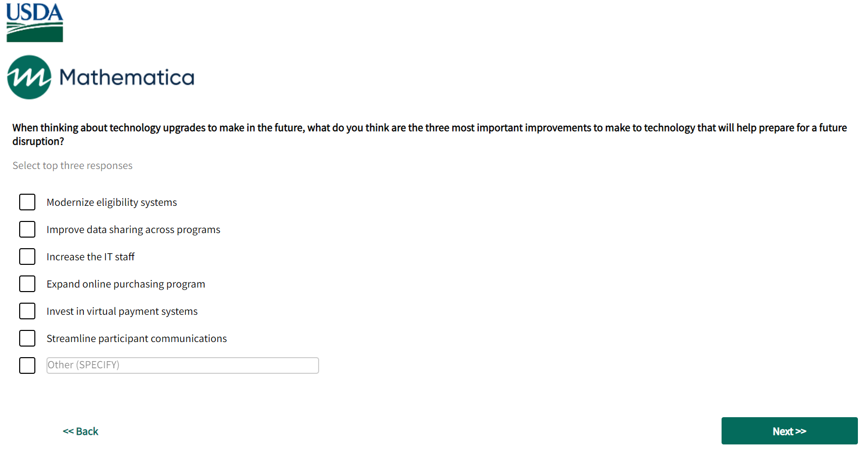
Task: Tick Streamline participant communications checkbox
Action: (x=27, y=338)
